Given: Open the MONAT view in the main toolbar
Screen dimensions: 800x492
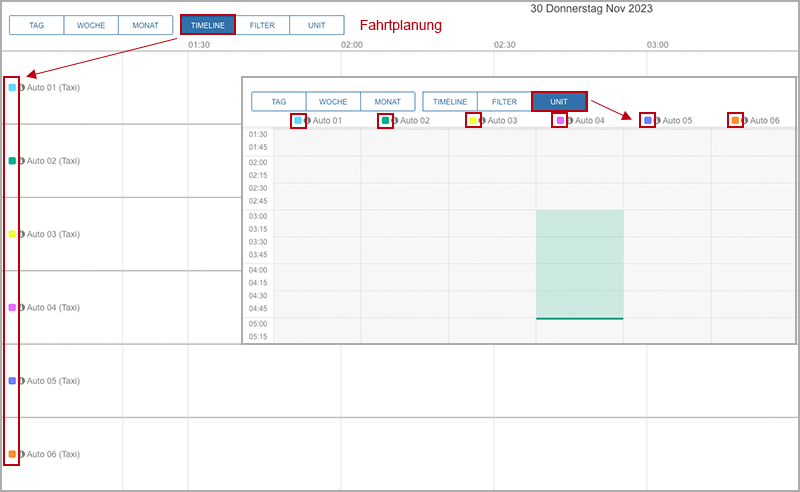Looking at the screenshot, I should (x=145, y=25).
